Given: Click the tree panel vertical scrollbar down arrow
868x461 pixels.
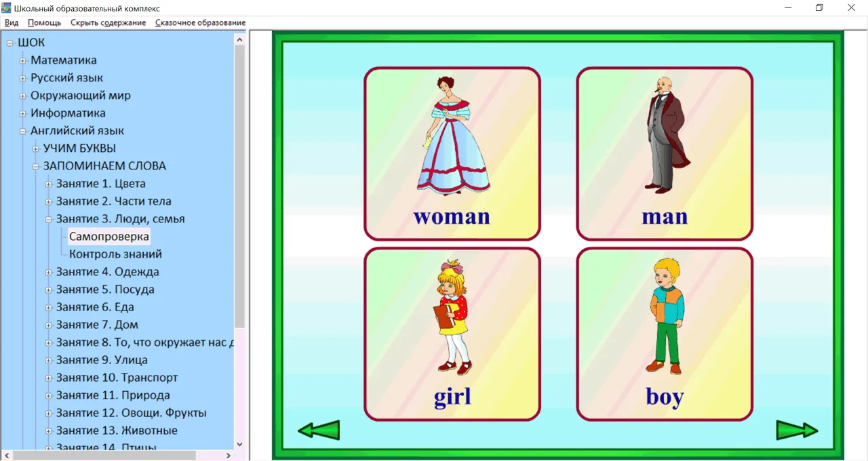Looking at the screenshot, I should (239, 444).
